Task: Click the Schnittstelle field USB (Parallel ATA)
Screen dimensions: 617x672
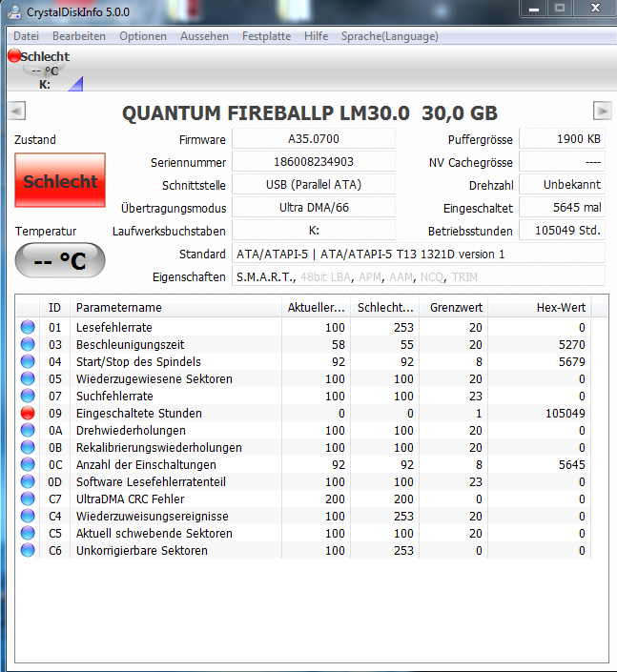Action: pyautogui.click(x=314, y=185)
